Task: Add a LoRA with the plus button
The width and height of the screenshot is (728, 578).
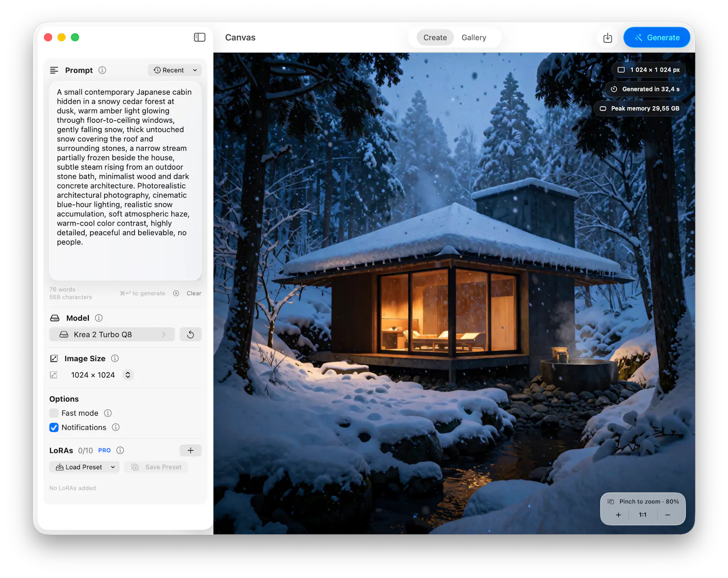Action: point(191,450)
